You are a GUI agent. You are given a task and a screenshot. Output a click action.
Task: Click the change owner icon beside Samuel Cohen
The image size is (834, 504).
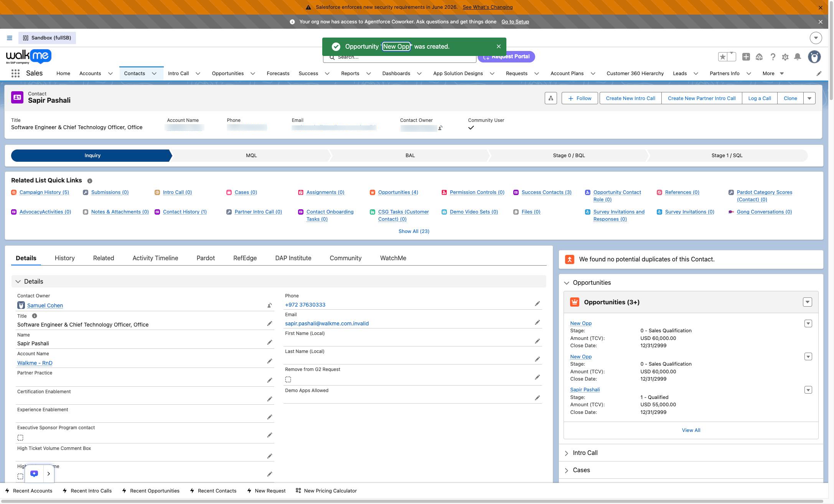[270, 305]
